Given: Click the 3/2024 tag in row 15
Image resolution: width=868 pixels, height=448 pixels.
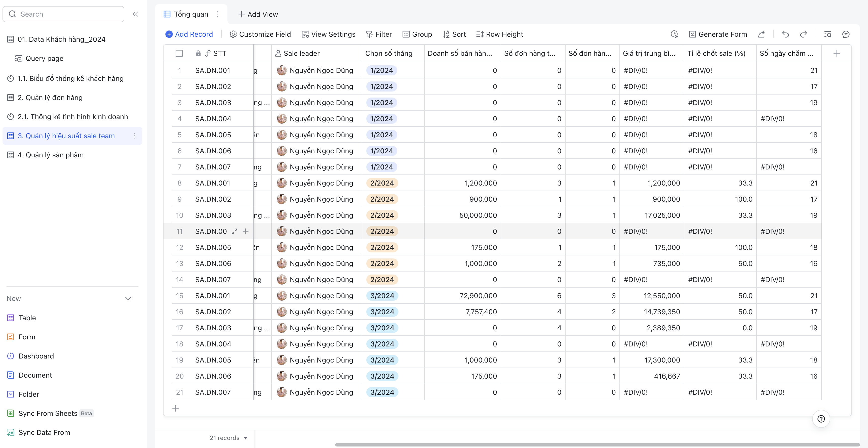Looking at the screenshot, I should 382,296.
